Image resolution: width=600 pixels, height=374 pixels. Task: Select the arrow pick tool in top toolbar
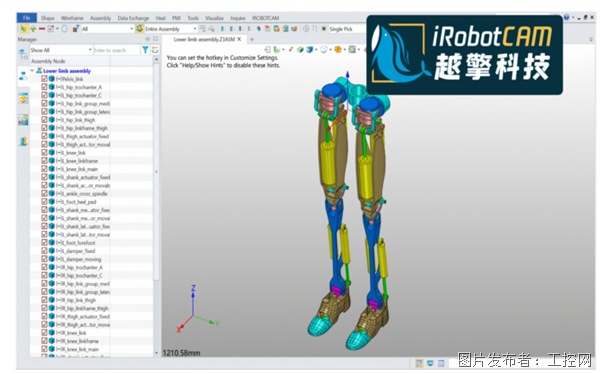[x=24, y=29]
